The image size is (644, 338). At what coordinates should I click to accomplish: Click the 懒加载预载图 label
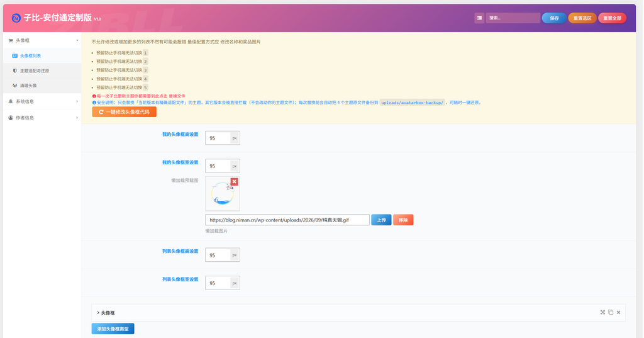[x=185, y=181]
